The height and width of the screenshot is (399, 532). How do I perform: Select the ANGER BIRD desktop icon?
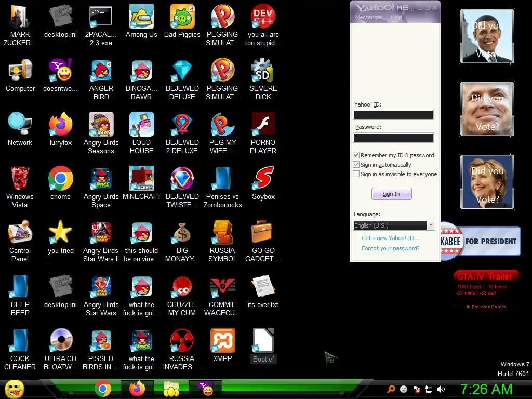(x=101, y=79)
